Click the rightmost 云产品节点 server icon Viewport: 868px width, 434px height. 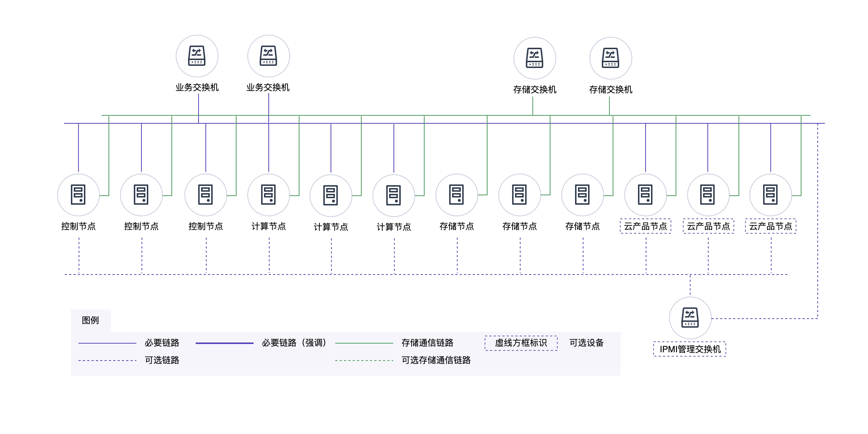point(770,195)
